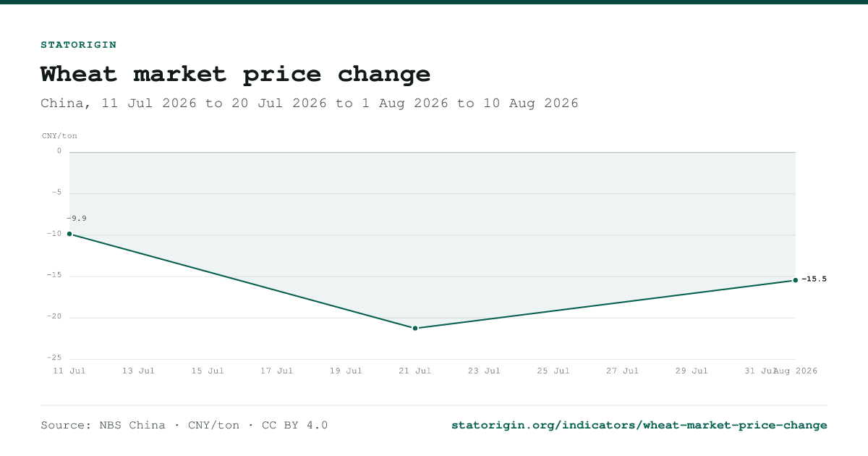Viewport: 868px width, 456px height.
Task: Click the STATORIGIN brand label
Action: (79, 45)
